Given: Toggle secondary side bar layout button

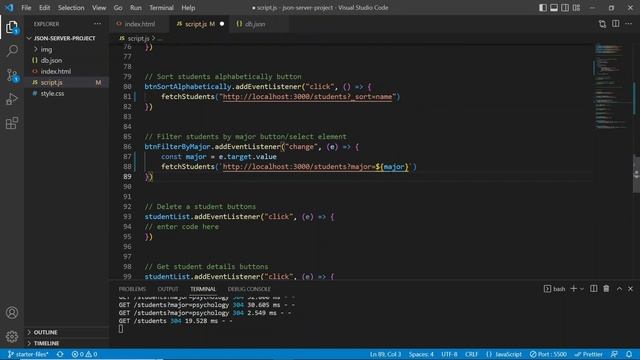Looking at the screenshot, I should 565,8.
